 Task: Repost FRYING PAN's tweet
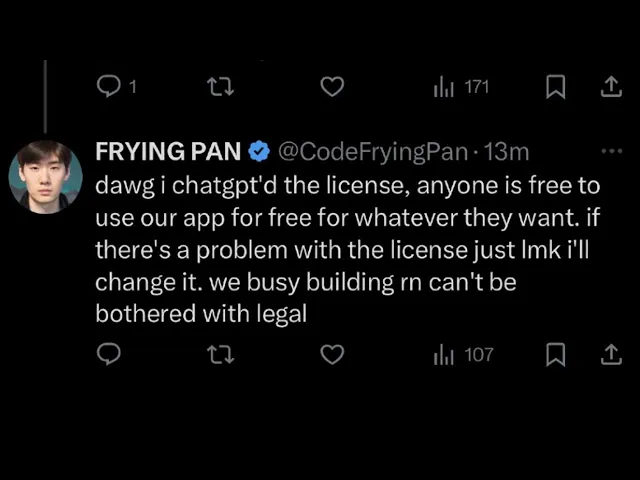pos(219,355)
